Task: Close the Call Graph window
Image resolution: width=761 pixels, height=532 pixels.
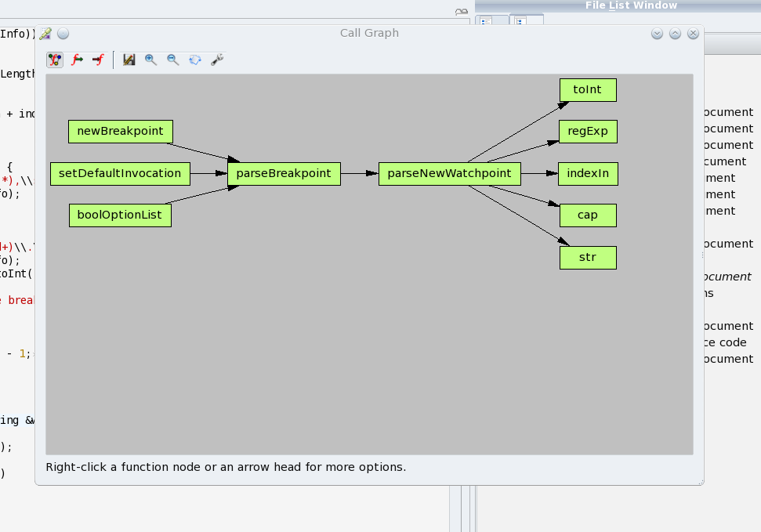Action: [x=693, y=34]
